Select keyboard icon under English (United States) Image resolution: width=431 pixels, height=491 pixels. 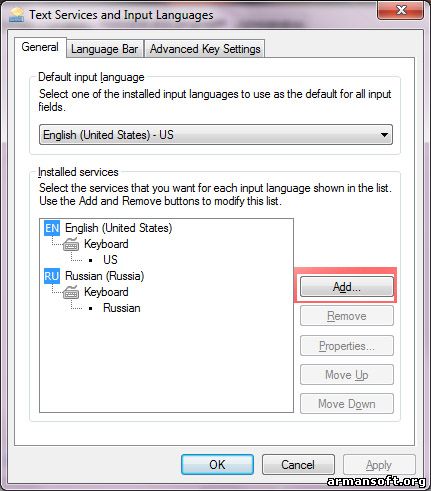(71, 244)
